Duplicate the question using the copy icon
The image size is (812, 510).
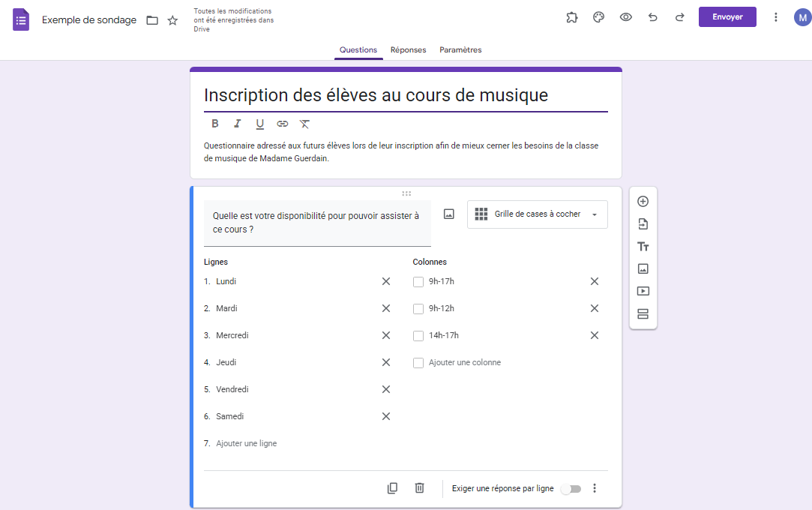392,487
